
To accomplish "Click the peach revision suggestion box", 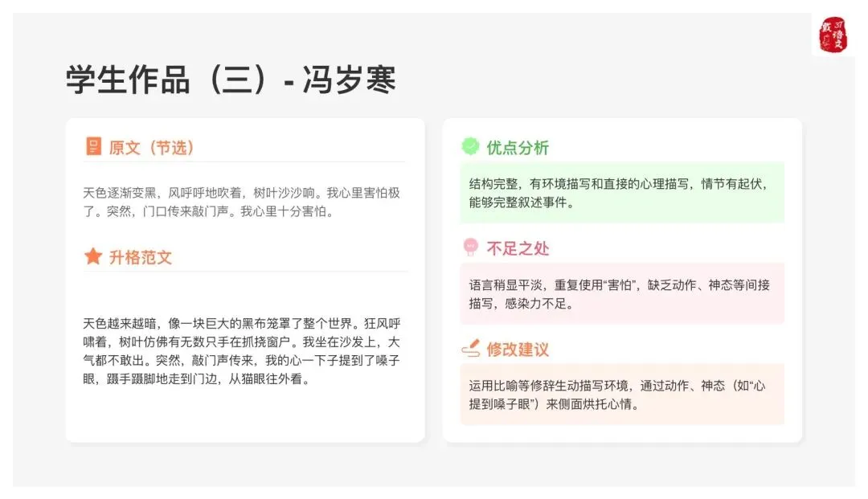I will tap(622, 394).
